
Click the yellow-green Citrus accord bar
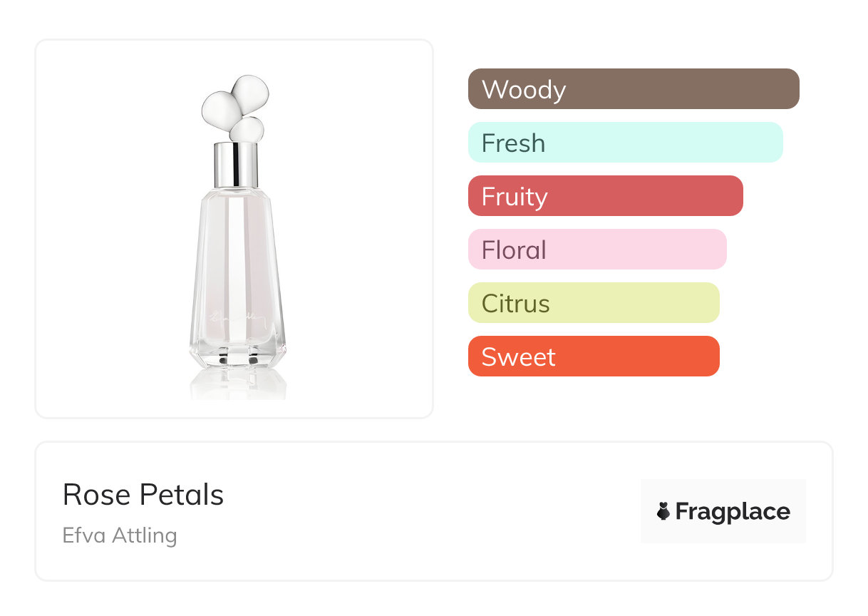pos(593,303)
